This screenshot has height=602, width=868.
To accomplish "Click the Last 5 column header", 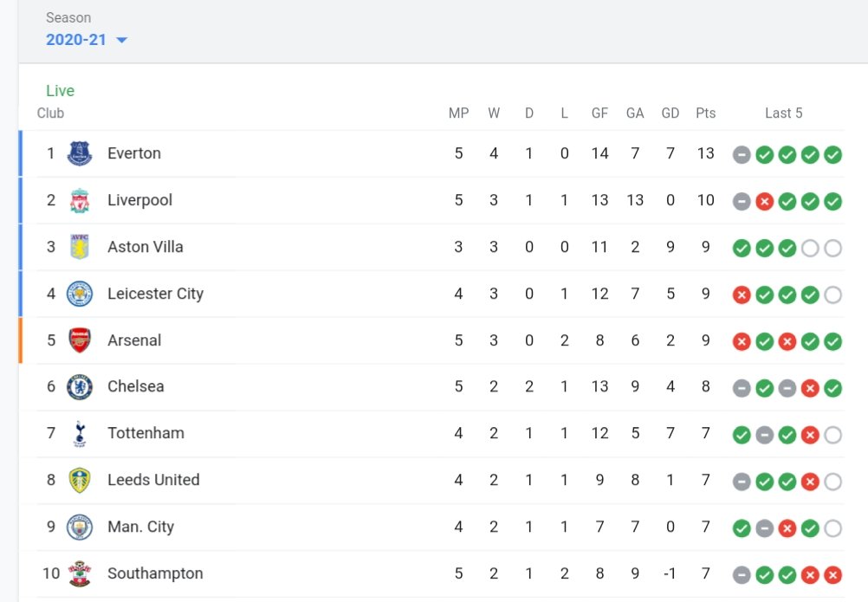I will point(783,113).
